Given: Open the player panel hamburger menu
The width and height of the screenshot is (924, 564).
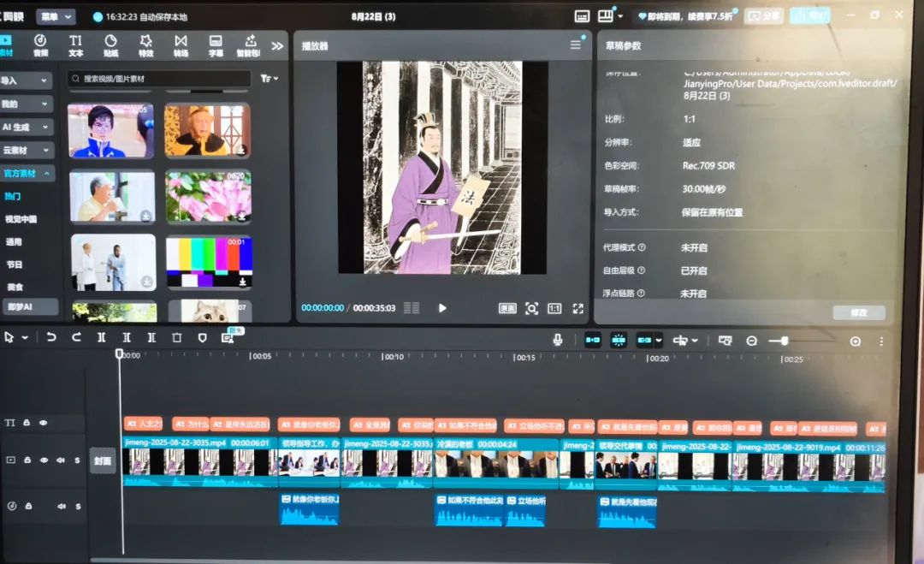Looking at the screenshot, I should [x=575, y=45].
